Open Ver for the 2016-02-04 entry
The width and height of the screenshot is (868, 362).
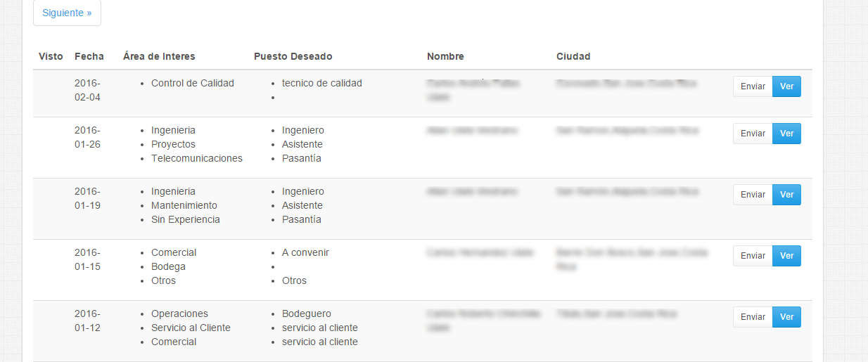786,86
